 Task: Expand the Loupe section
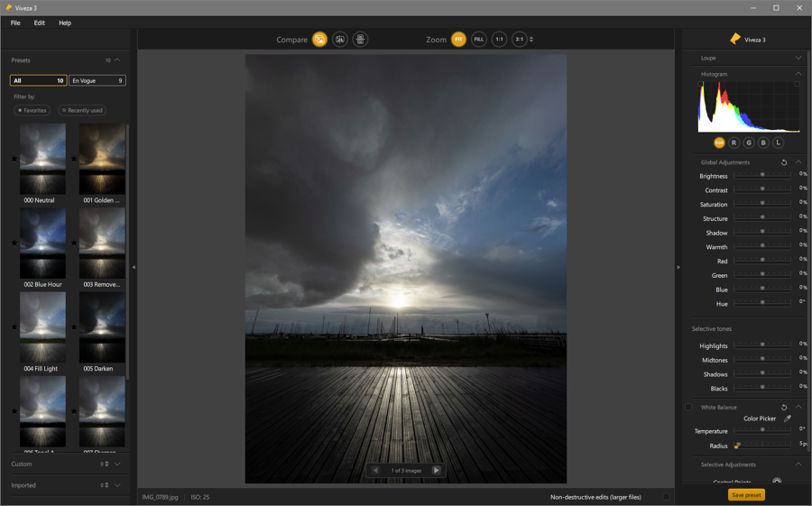(798, 58)
